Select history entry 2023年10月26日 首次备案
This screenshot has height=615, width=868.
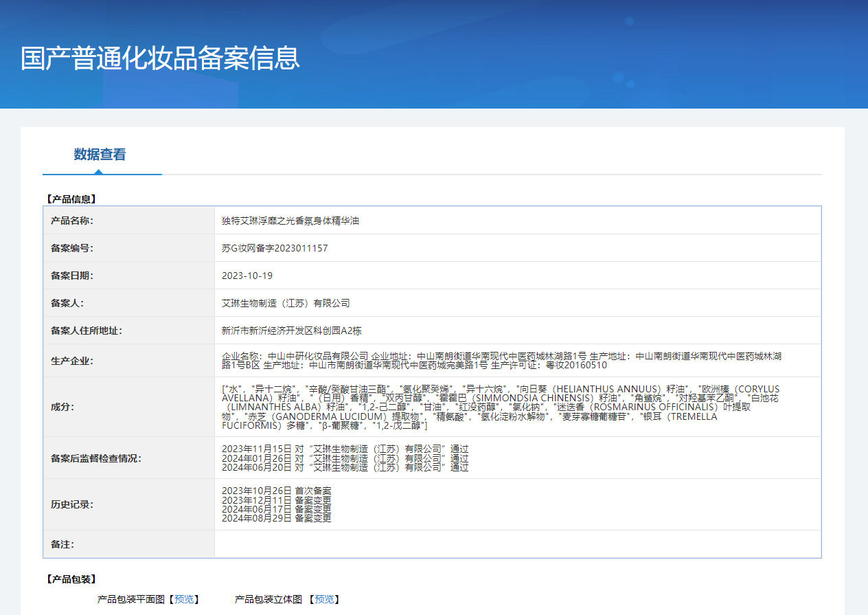[277, 491]
